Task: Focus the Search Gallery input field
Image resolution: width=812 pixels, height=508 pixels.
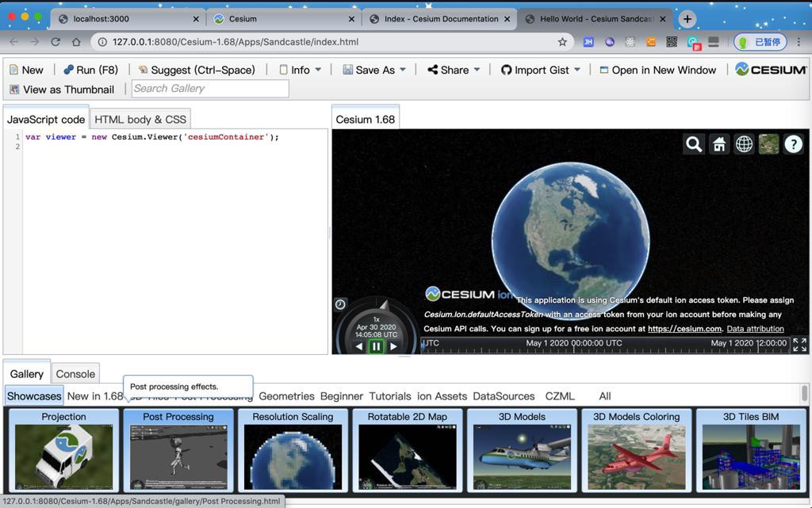Action: (210, 89)
